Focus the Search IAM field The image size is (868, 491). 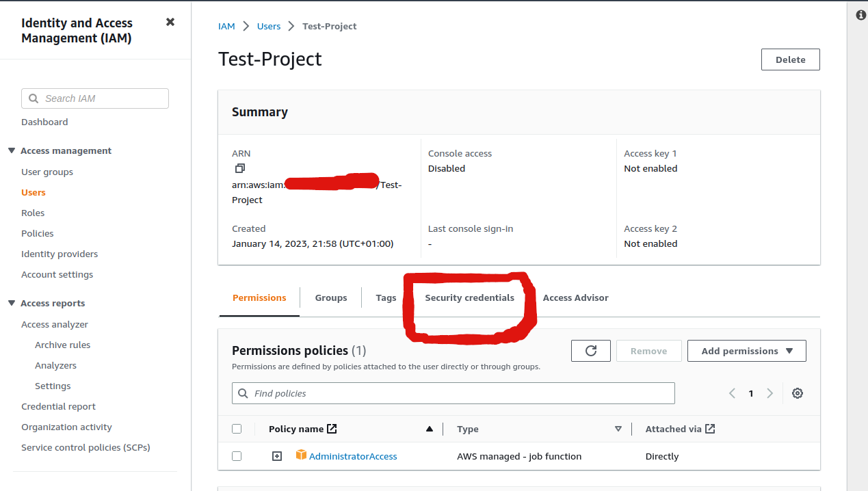click(x=95, y=98)
